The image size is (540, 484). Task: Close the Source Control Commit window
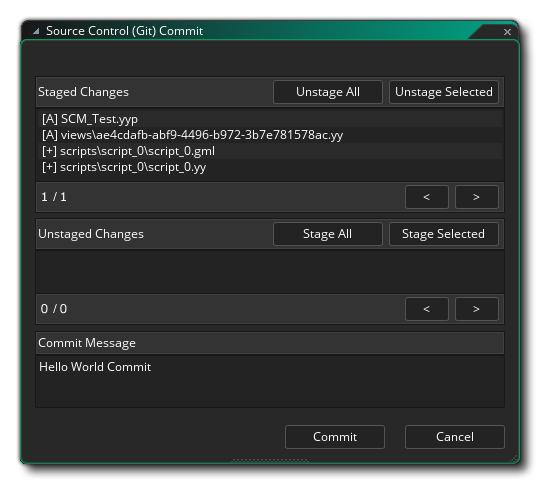(x=507, y=32)
